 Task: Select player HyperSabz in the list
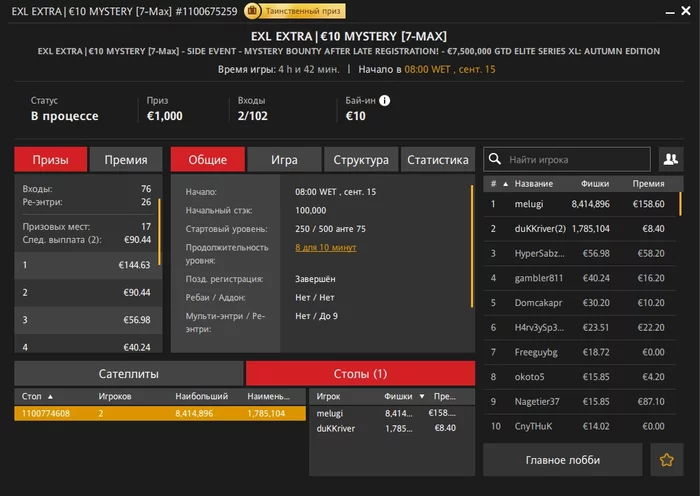pos(579,253)
